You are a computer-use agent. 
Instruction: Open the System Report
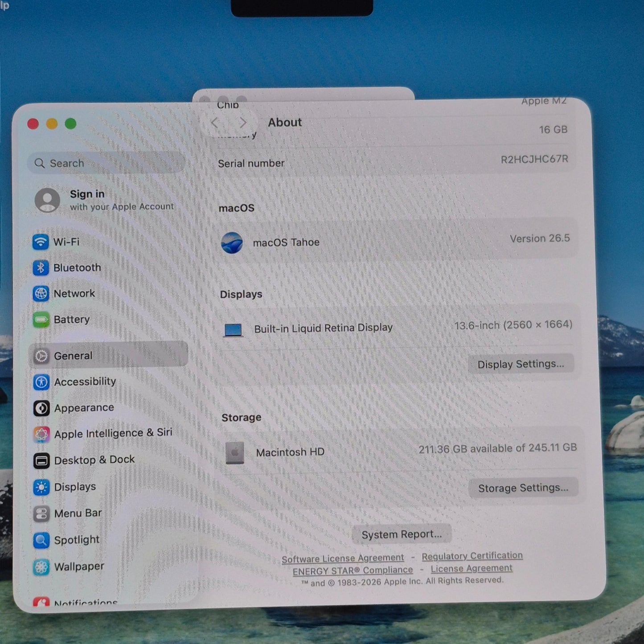(402, 534)
